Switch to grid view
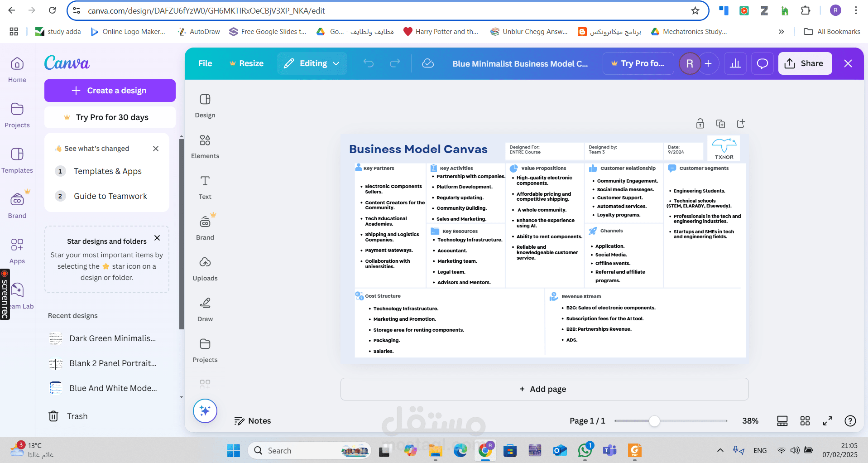 (805, 421)
